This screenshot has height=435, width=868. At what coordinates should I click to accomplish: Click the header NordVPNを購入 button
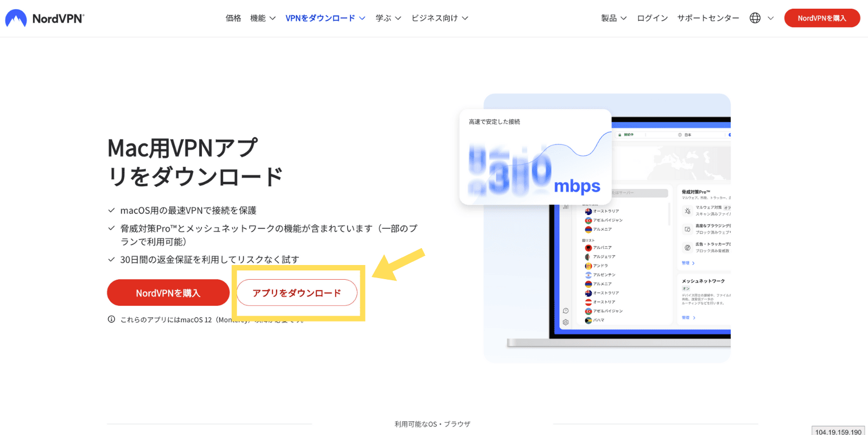point(822,18)
